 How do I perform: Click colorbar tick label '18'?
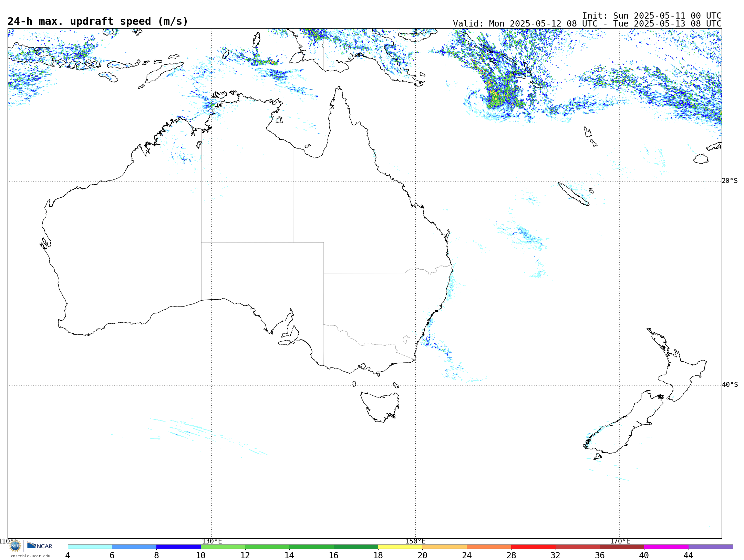click(x=378, y=556)
